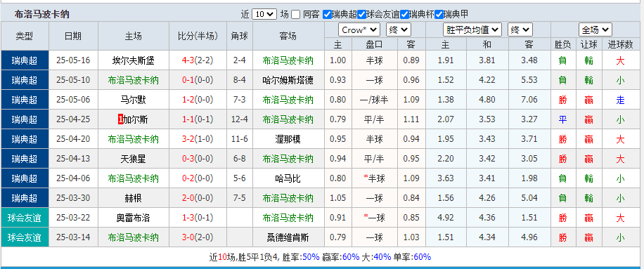This screenshot has height=269, width=644.
Task: Click home win odds 4.92
Action: point(446,218)
